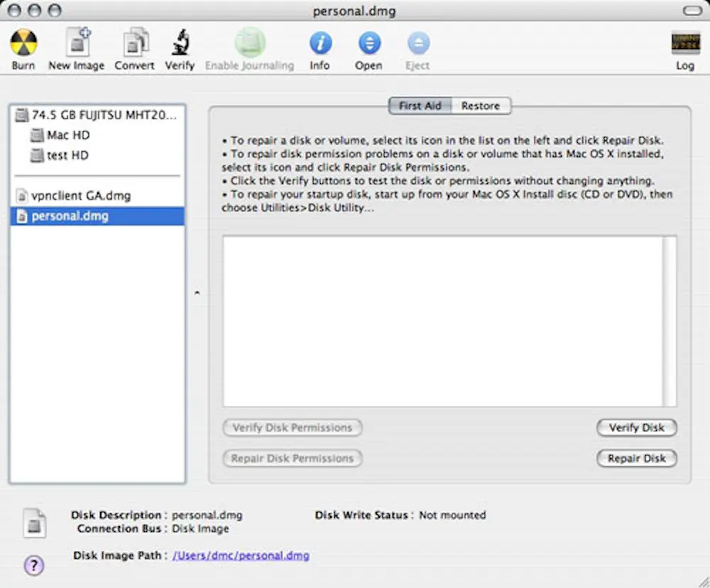
Task: Switch to the Restore tab
Action: [481, 105]
